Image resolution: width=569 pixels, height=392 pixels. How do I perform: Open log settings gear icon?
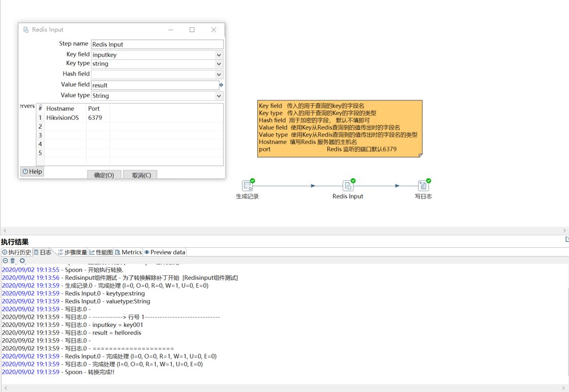coord(22,260)
